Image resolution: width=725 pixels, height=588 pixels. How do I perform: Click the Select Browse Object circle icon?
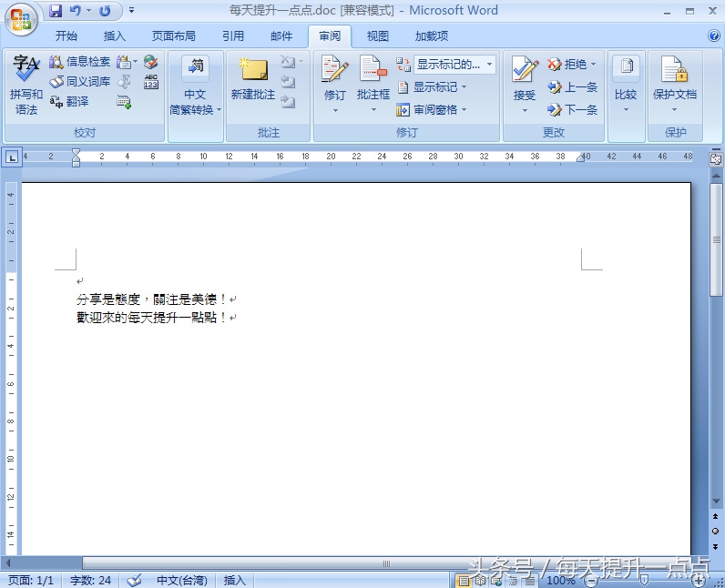pyautogui.click(x=716, y=532)
